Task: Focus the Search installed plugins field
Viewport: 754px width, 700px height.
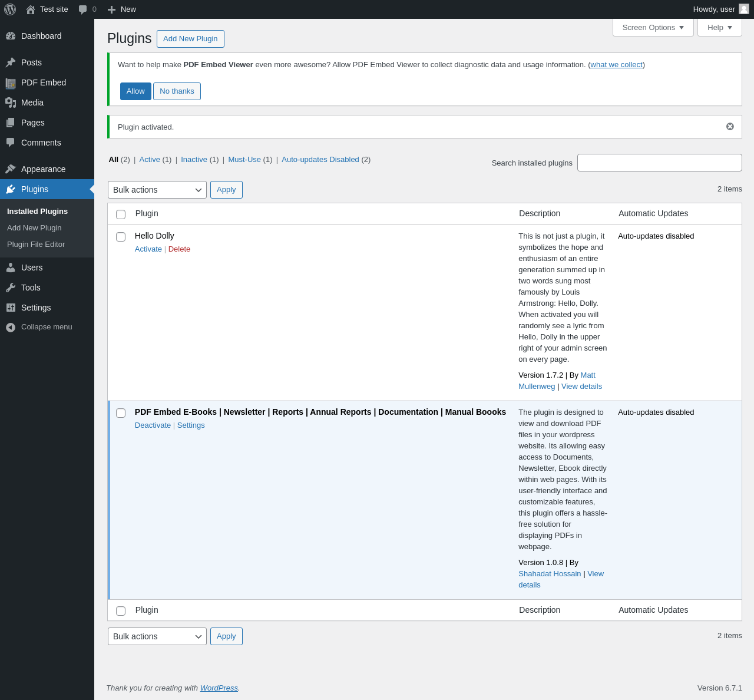Action: point(660,163)
